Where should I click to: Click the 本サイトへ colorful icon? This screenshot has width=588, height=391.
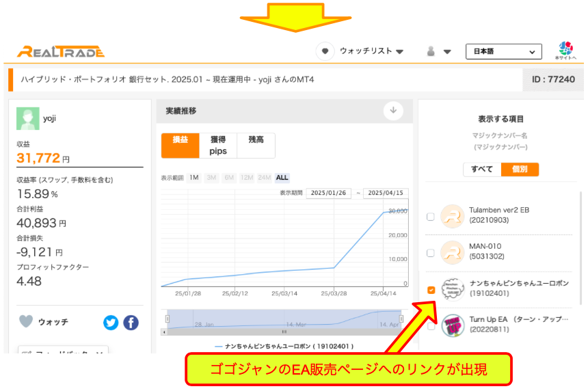click(565, 51)
